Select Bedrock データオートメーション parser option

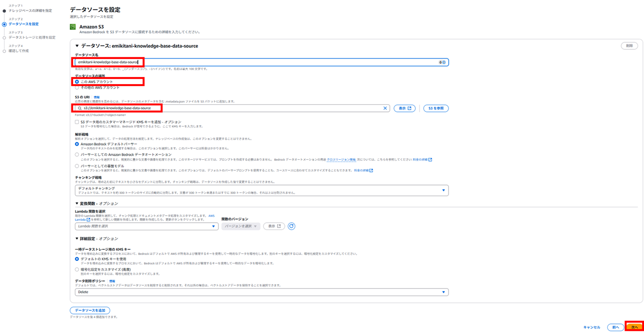pyautogui.click(x=77, y=155)
